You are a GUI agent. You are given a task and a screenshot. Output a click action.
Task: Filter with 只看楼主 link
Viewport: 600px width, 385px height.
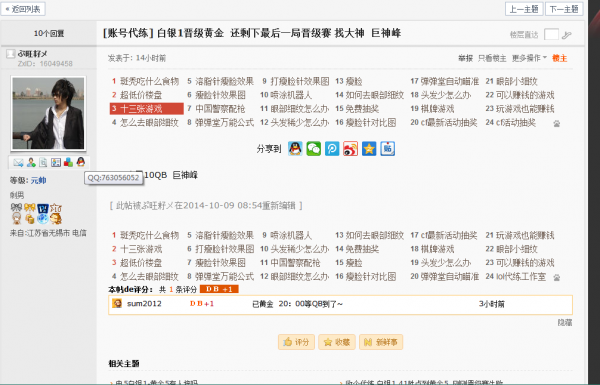pyautogui.click(x=492, y=58)
